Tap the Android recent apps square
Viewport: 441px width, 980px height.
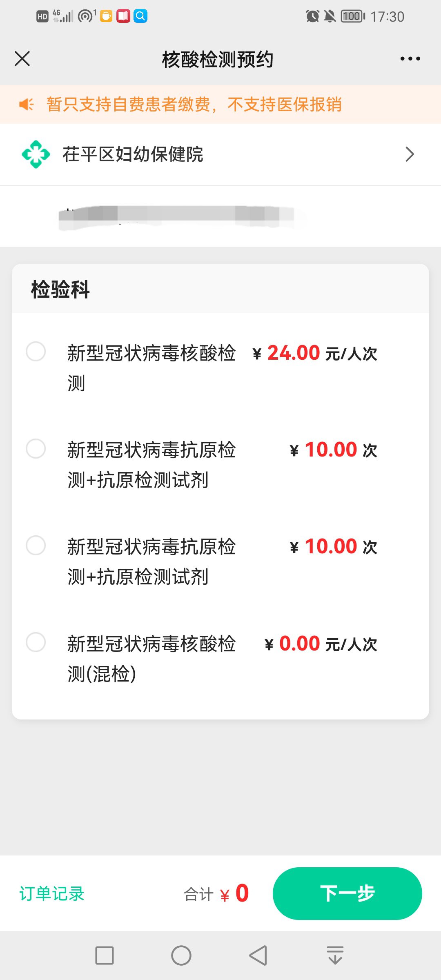click(105, 955)
